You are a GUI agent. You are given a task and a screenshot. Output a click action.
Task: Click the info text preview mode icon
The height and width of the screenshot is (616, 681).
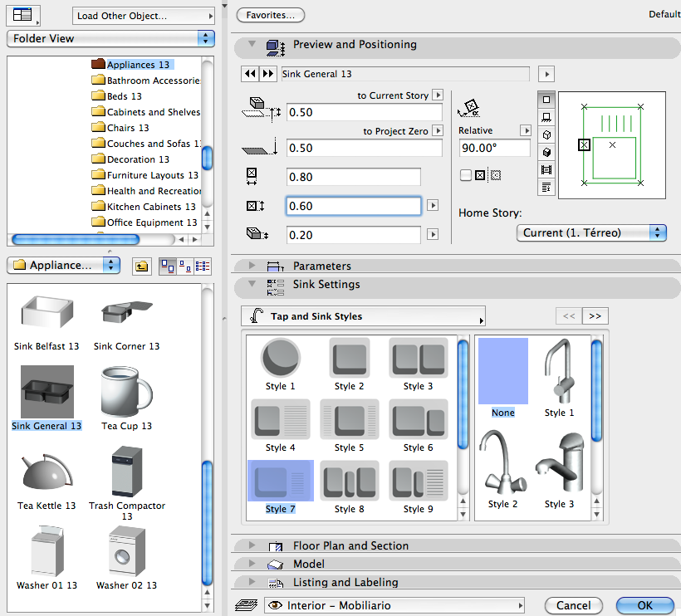(546, 183)
